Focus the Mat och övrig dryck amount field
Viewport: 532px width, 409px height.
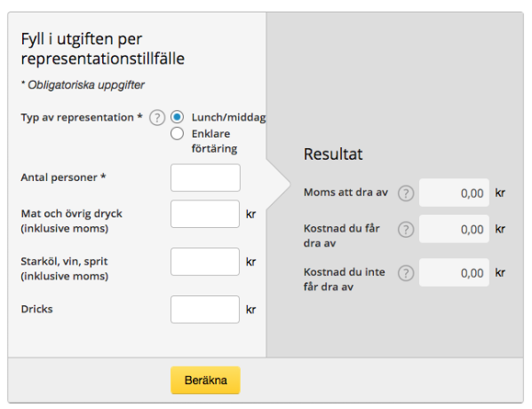coord(205,214)
